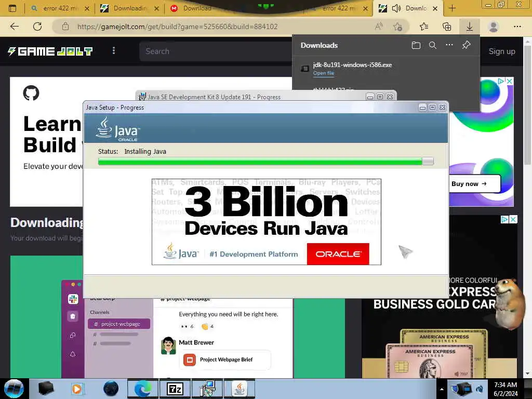Click jdk-8u191-windows-i586.exe file name
Image resolution: width=532 pixels, height=399 pixels.
click(x=352, y=65)
